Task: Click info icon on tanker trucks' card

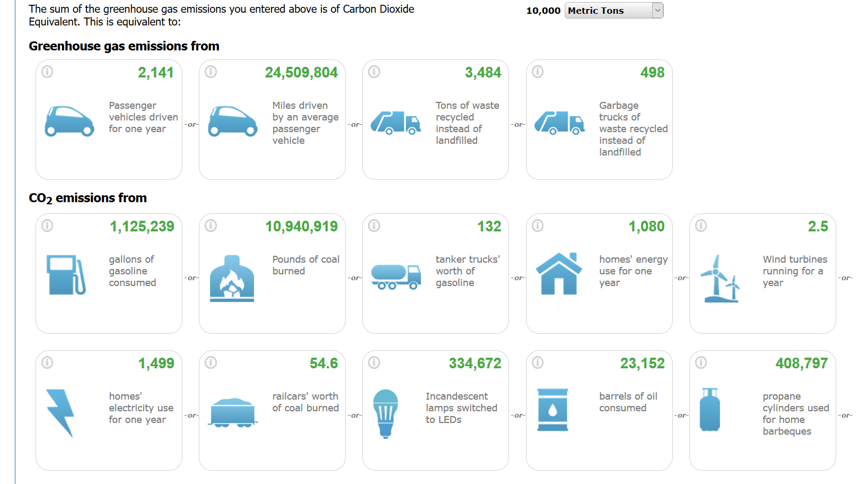Action: tap(374, 226)
